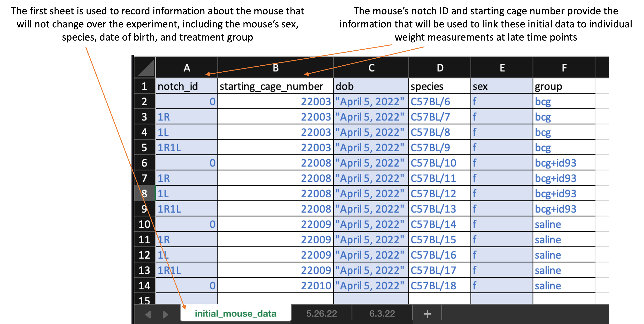This screenshot has width=644, height=324.
Task: Select row 14 header
Action: pos(144,286)
